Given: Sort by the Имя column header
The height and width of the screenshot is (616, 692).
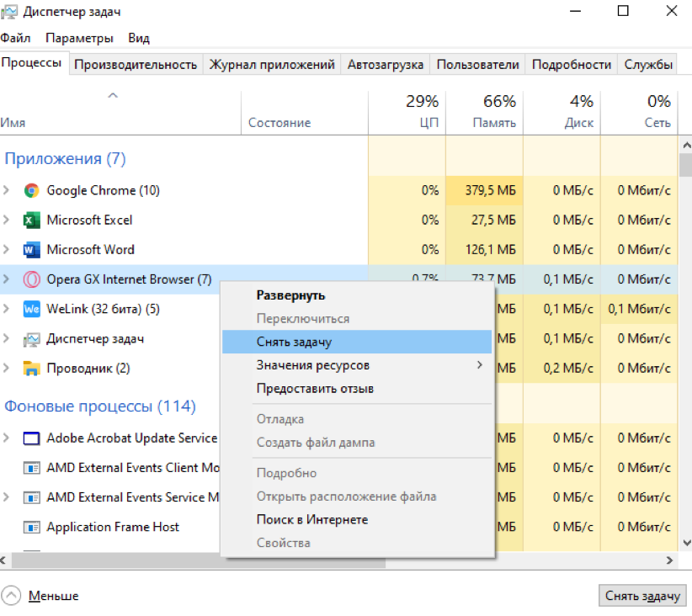Looking at the screenshot, I should [x=120, y=113].
